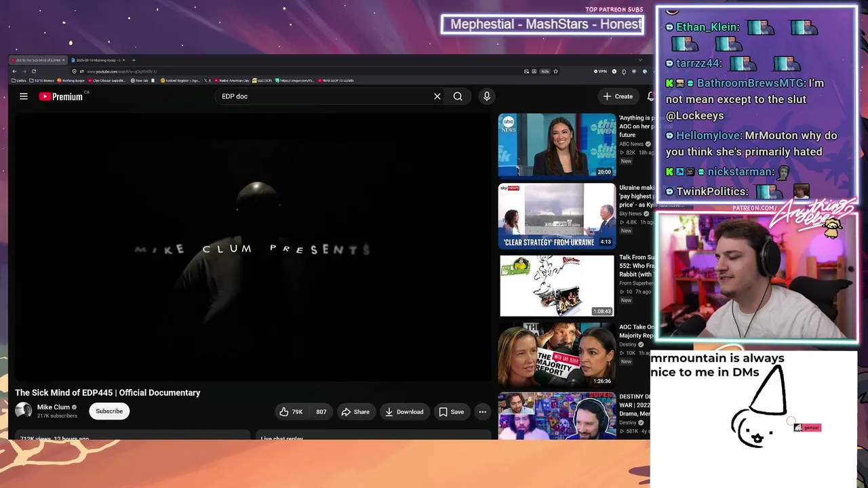Open the Nothing Burger bookmark

[x=71, y=81]
